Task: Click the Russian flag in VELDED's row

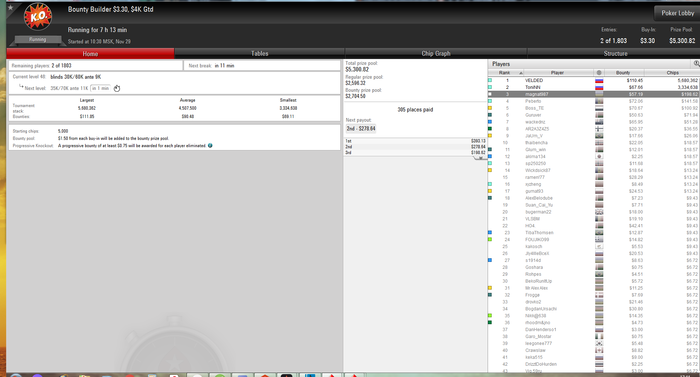Action: point(599,81)
